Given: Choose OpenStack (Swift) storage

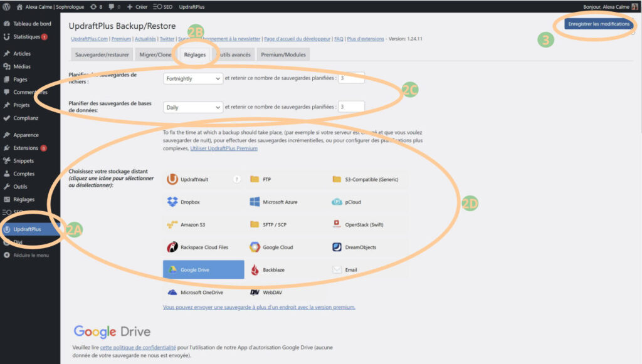Looking at the screenshot, I should pyautogui.click(x=367, y=224).
